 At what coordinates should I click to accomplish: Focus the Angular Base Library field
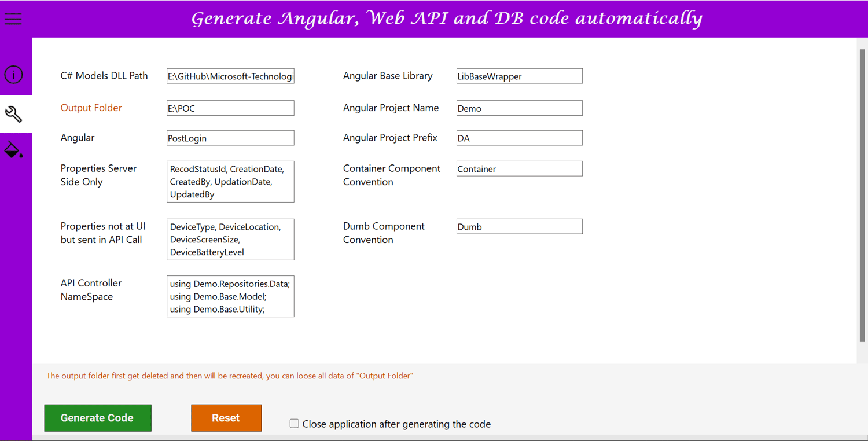[520, 76]
